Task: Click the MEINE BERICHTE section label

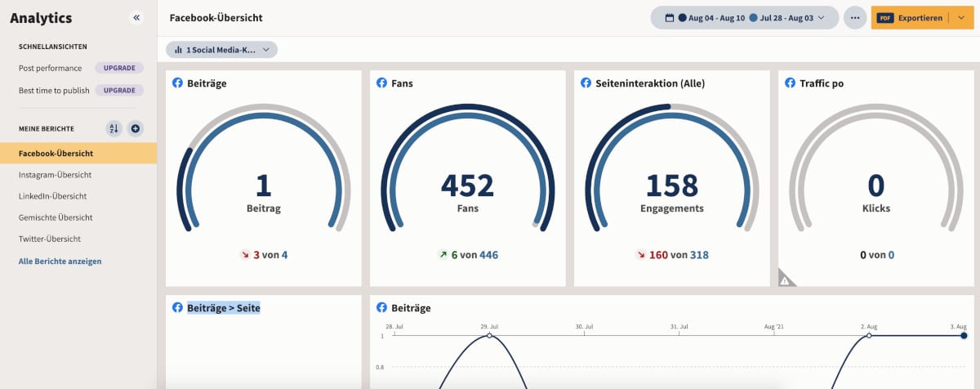Action: [47, 129]
